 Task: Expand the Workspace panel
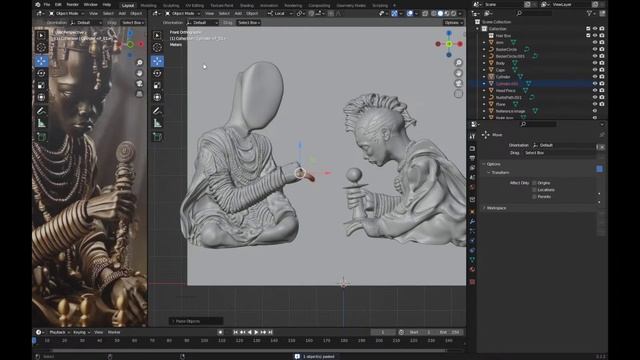coord(495,208)
